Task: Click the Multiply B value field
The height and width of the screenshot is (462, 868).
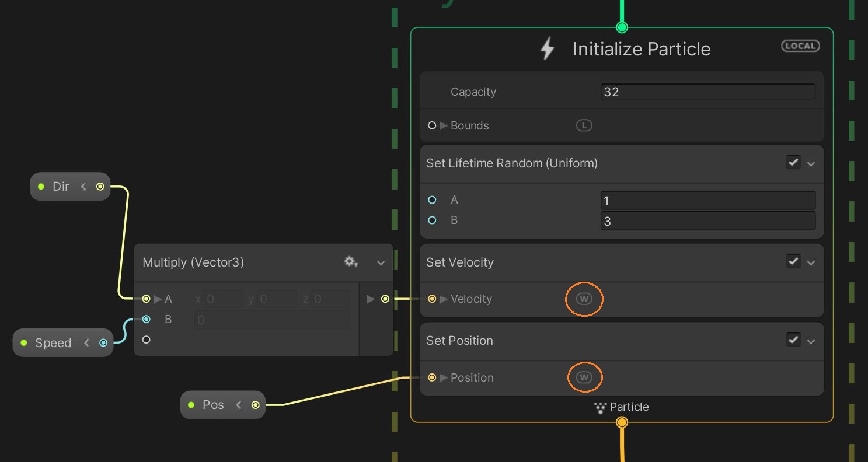Action: 272,320
